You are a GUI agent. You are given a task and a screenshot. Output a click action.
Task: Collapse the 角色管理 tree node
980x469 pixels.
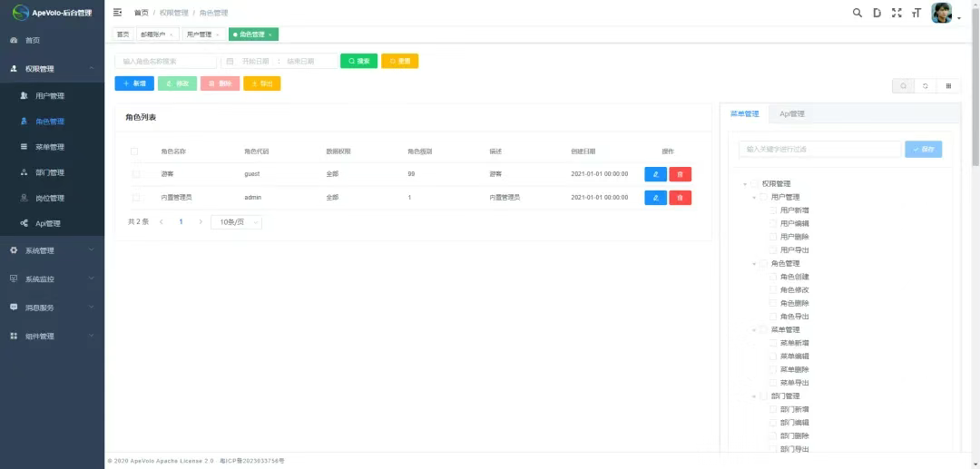(754, 264)
